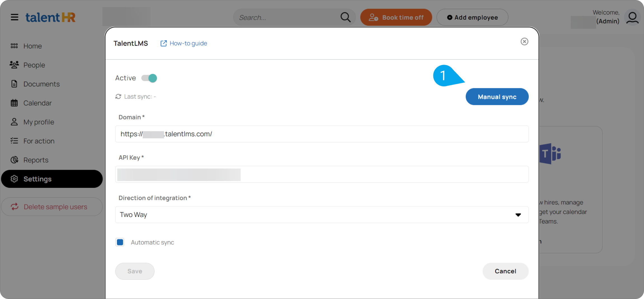This screenshot has height=299, width=644.
Task: Click the API Key input field
Action: (x=322, y=174)
